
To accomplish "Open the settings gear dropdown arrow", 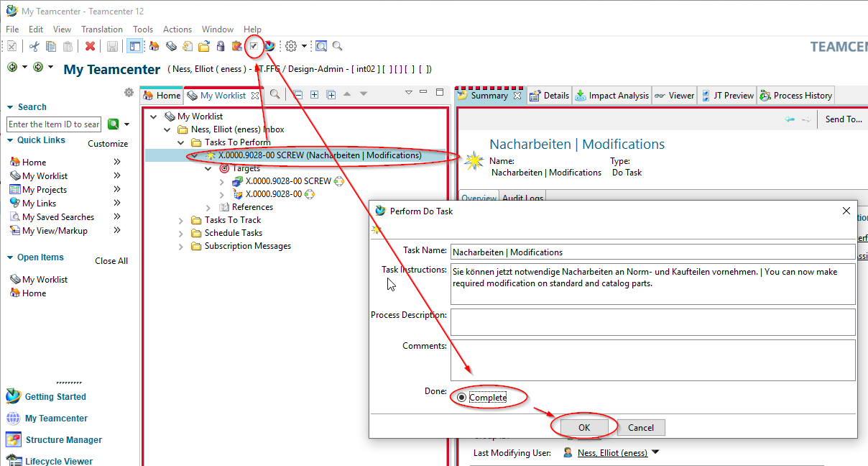I will point(304,47).
